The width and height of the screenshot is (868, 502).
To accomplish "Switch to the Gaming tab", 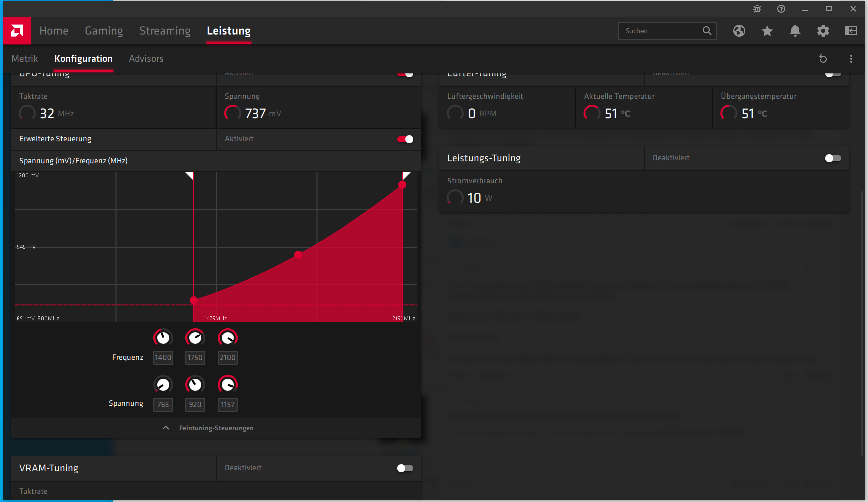I will click(104, 31).
